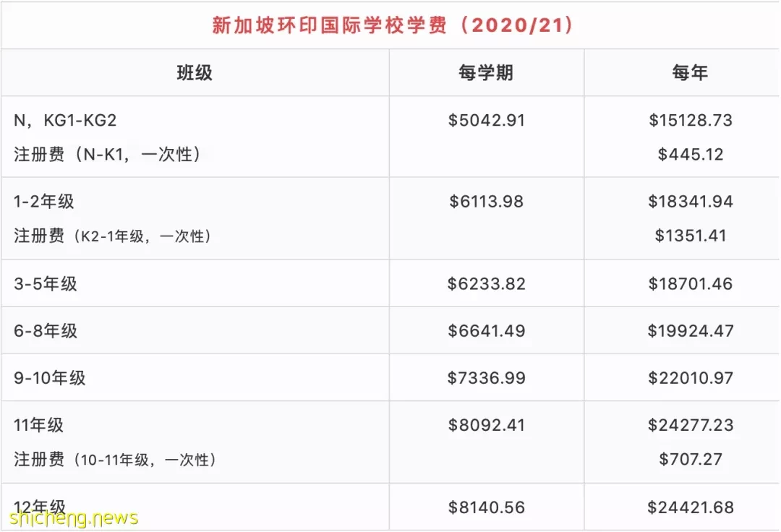The image size is (781, 532).
Task: Select the 班级 column header
Action: [195, 73]
